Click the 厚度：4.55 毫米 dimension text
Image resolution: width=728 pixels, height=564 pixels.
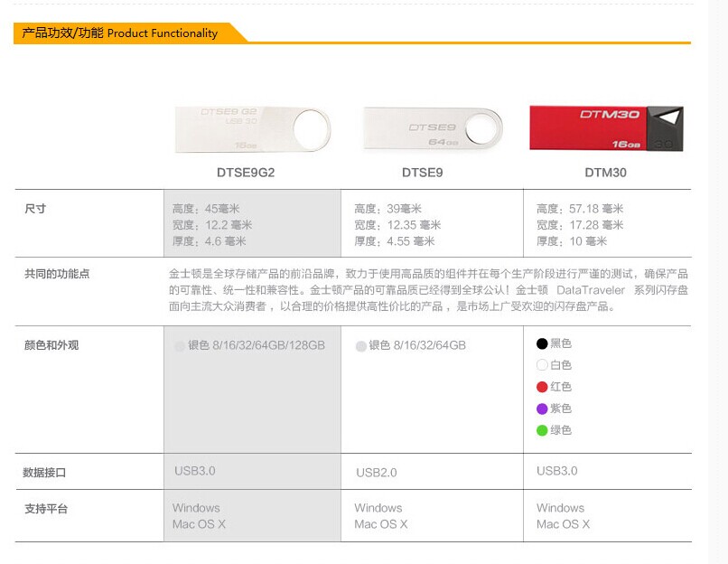pos(395,241)
